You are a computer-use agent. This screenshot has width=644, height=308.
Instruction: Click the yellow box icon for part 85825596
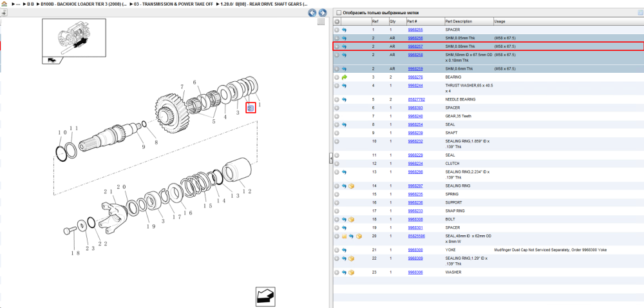[x=359, y=236]
